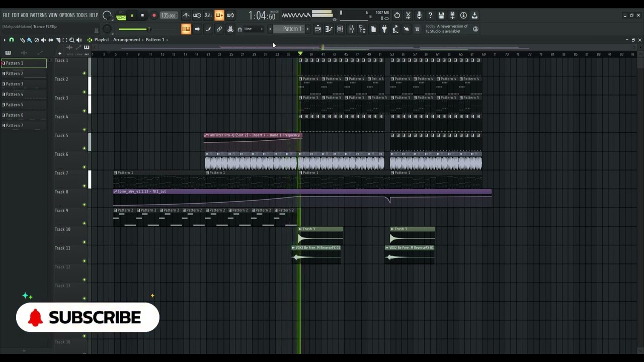Image resolution: width=644 pixels, height=362 pixels.
Task: Click the tempo 135.000 field
Action: click(x=168, y=16)
